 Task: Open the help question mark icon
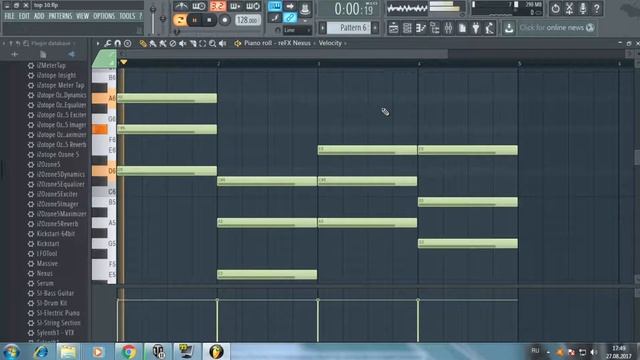pos(596,8)
